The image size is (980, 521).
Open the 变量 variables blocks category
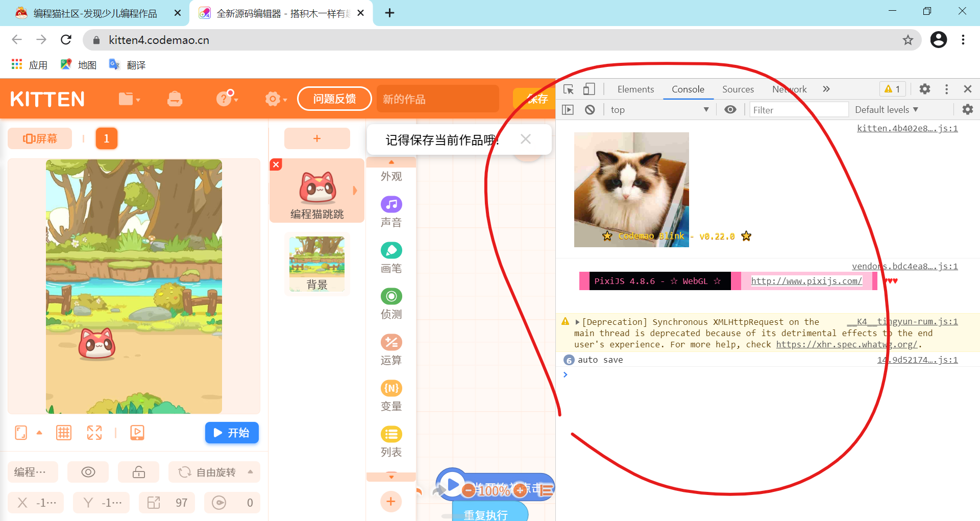pos(391,395)
